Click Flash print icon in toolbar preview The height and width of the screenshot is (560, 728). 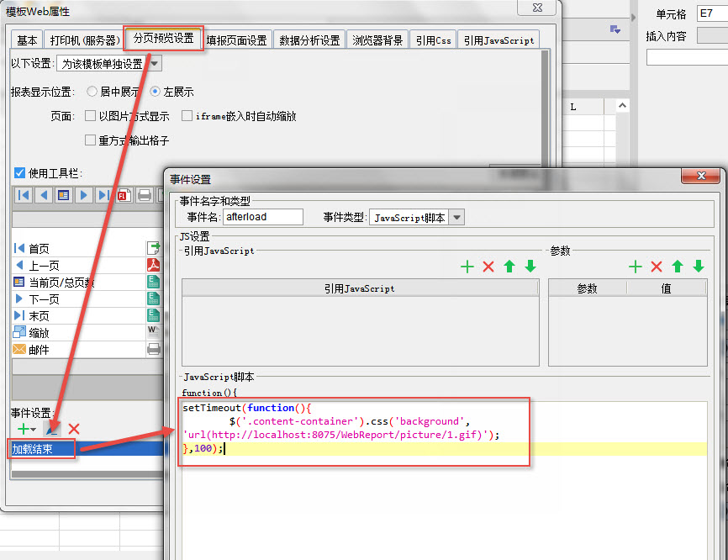[x=124, y=195]
